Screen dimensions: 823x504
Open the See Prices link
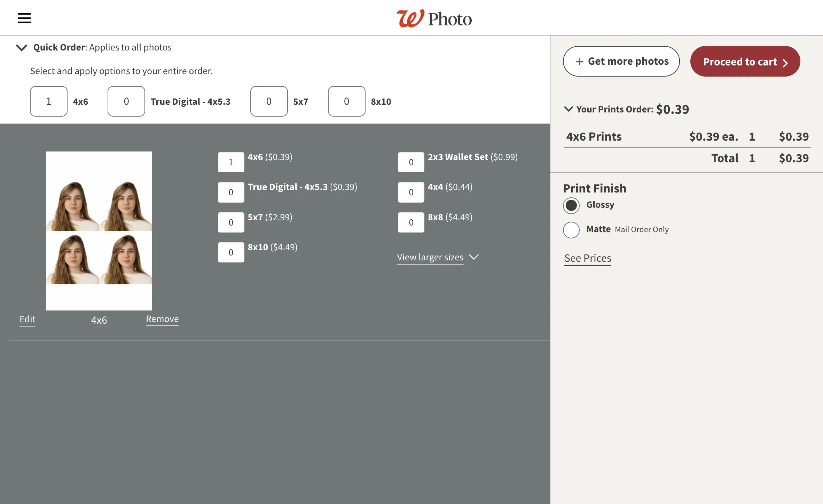[x=588, y=258]
